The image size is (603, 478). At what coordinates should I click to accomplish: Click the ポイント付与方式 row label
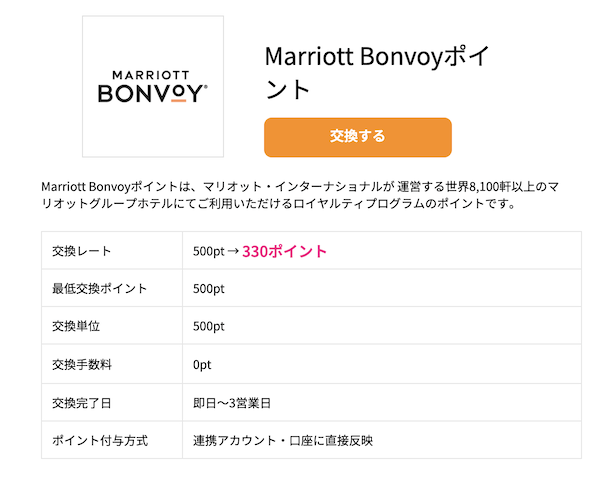pos(100,440)
